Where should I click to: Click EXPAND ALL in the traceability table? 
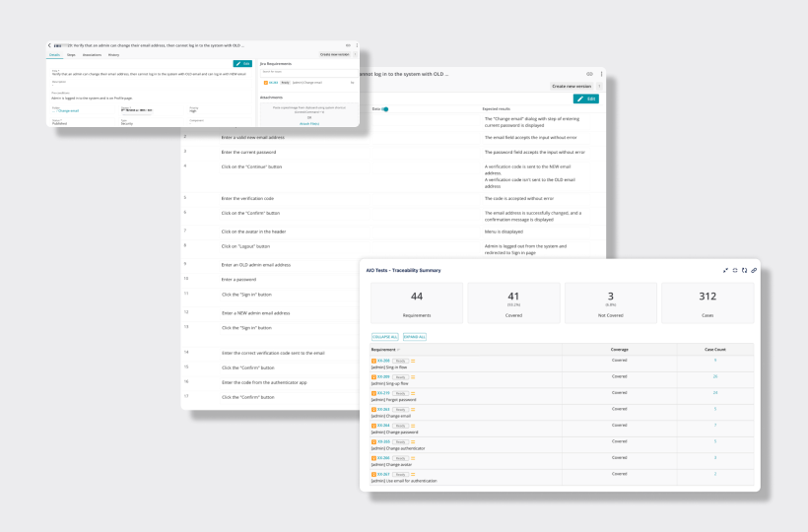pyautogui.click(x=415, y=337)
